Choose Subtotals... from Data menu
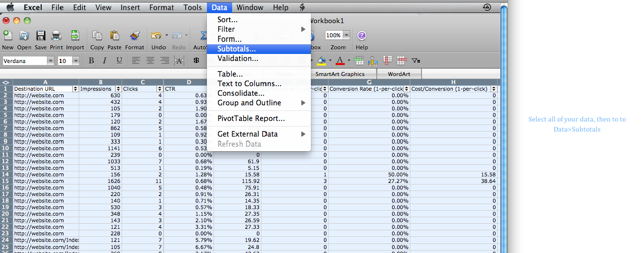The height and width of the screenshot is (253, 644). point(259,49)
